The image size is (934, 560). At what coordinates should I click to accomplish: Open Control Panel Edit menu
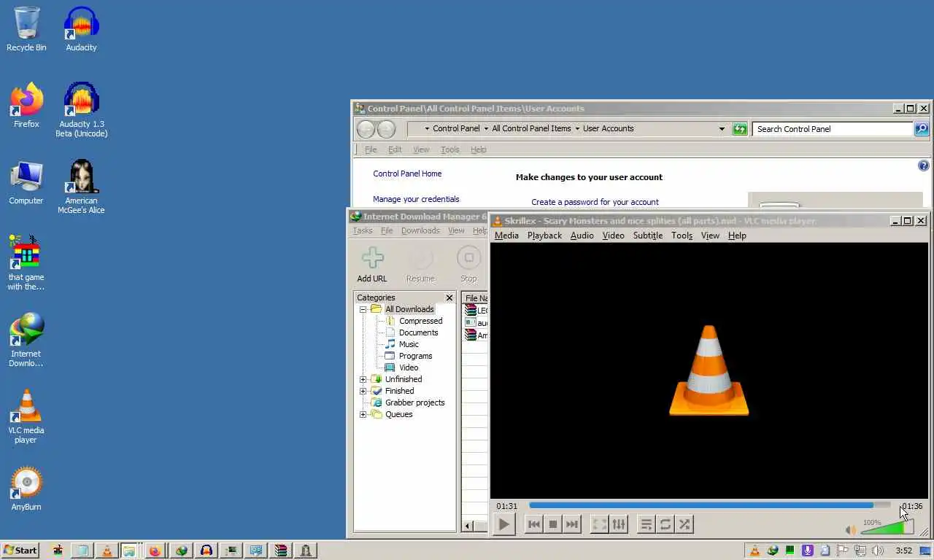click(x=395, y=149)
